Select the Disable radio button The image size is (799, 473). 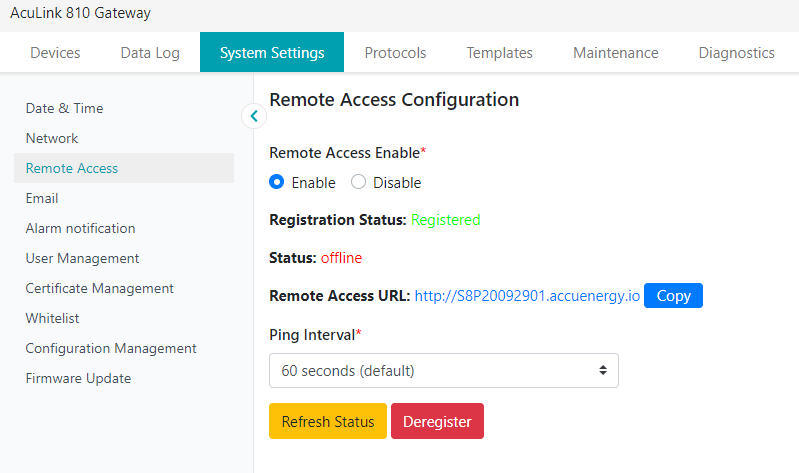pos(359,183)
